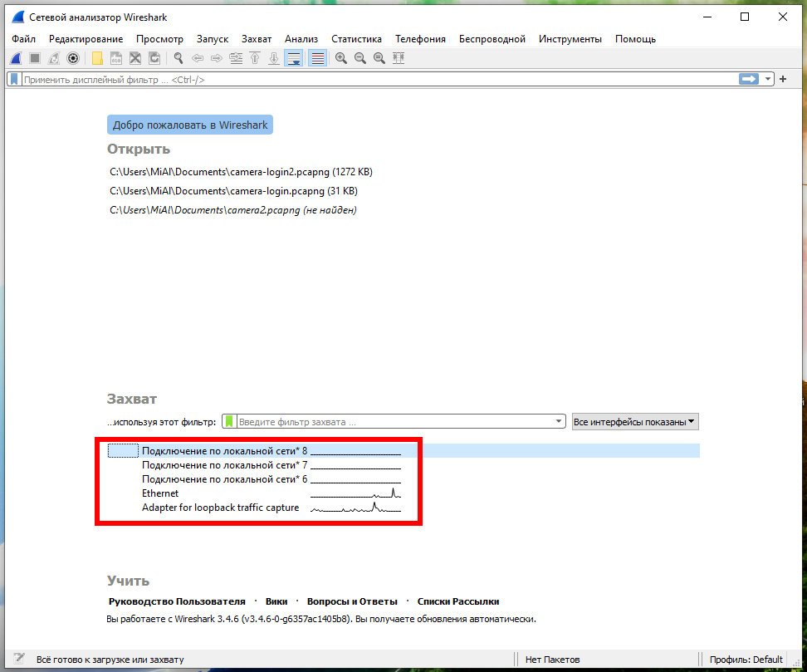This screenshot has width=807, height=672.
Task: Open the Запуск menu
Action: point(212,39)
